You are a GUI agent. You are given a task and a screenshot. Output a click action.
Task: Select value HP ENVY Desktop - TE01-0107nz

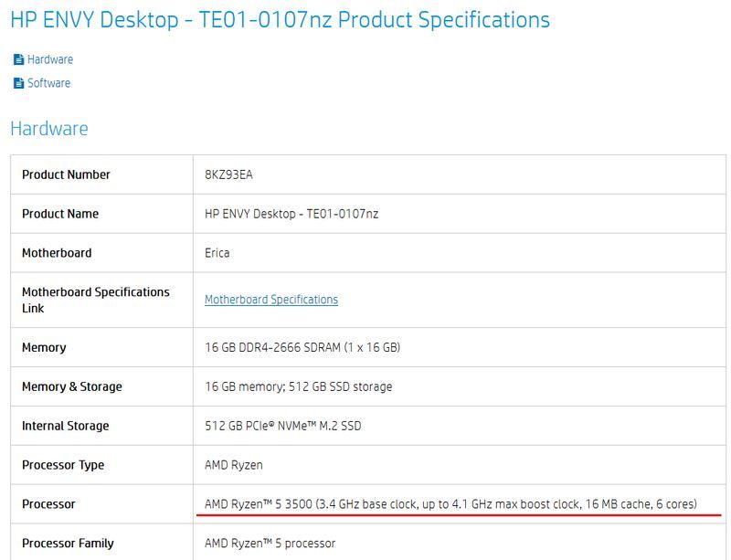tap(291, 214)
